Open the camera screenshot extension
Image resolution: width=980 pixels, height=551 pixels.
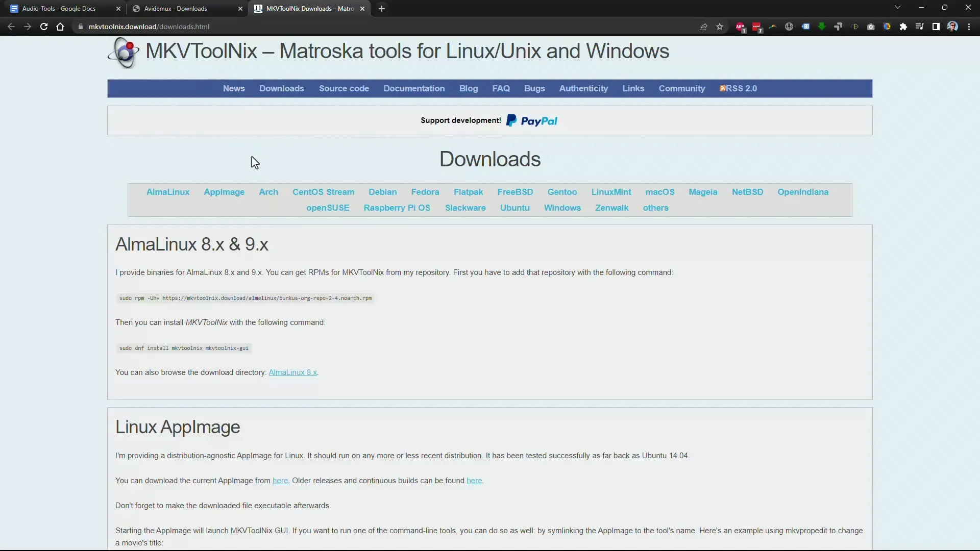pyautogui.click(x=871, y=27)
